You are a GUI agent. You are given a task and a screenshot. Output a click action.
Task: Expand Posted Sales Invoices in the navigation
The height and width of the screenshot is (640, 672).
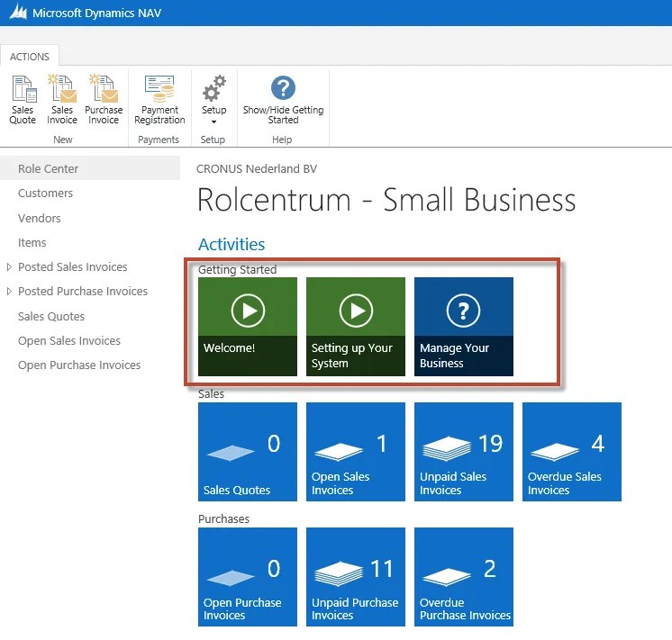click(9, 266)
